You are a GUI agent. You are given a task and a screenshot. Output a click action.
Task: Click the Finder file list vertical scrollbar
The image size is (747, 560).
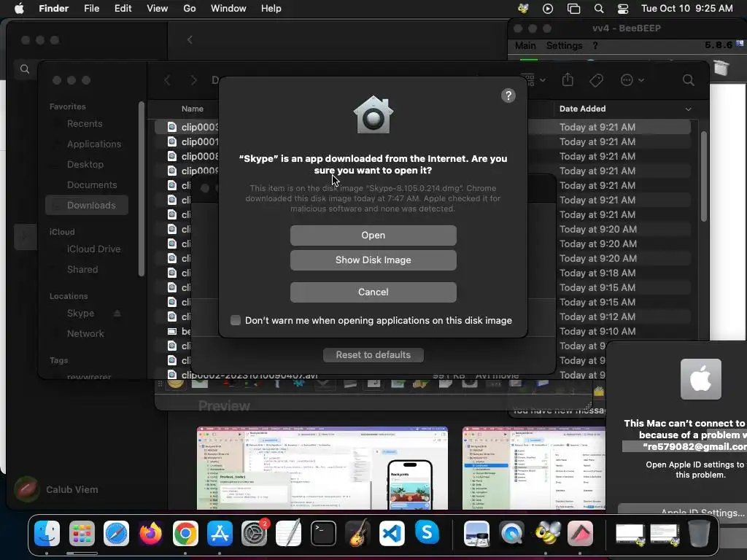tap(704, 176)
